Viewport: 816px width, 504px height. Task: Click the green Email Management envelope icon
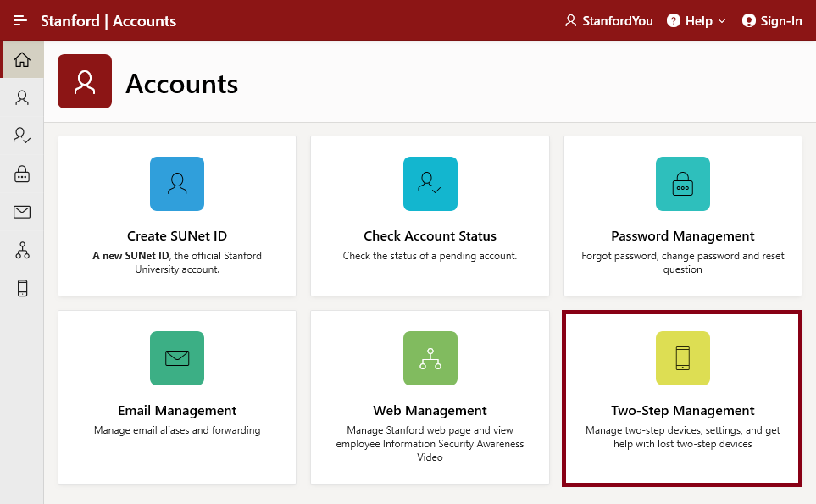[x=177, y=358]
